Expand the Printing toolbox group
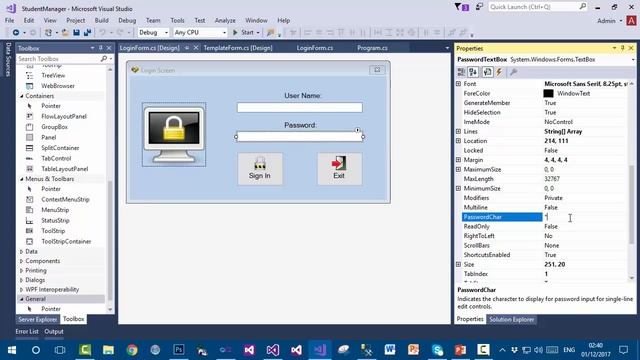The width and height of the screenshot is (640, 360). tap(22, 271)
